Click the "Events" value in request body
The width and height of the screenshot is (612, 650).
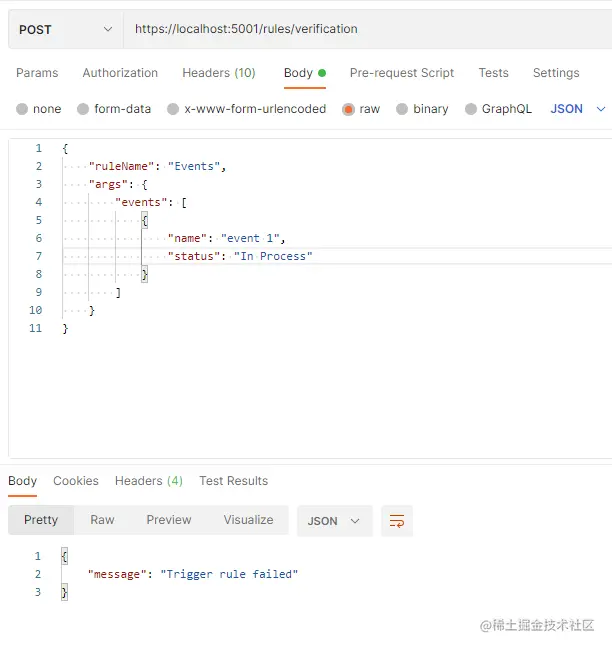194,166
